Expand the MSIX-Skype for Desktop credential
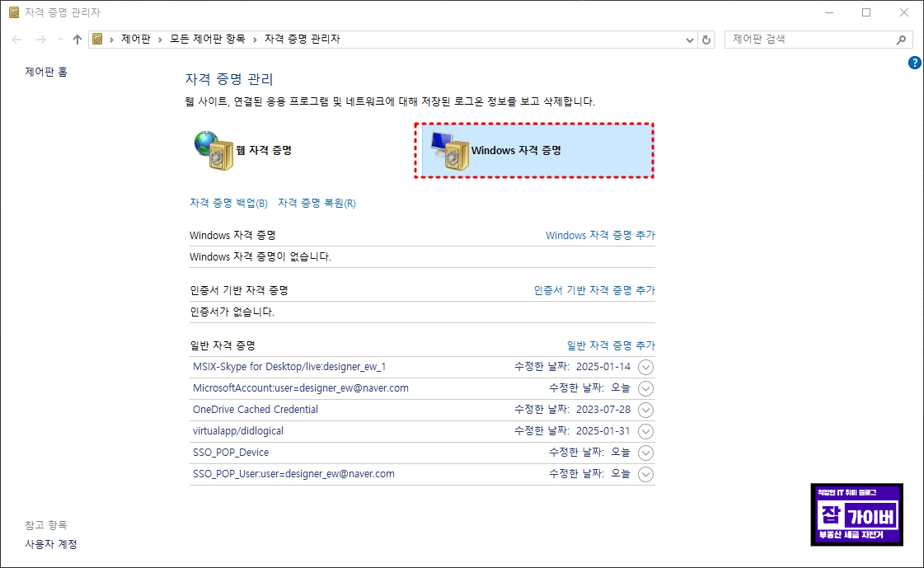Viewport: 924px width, 568px height. pos(646,367)
